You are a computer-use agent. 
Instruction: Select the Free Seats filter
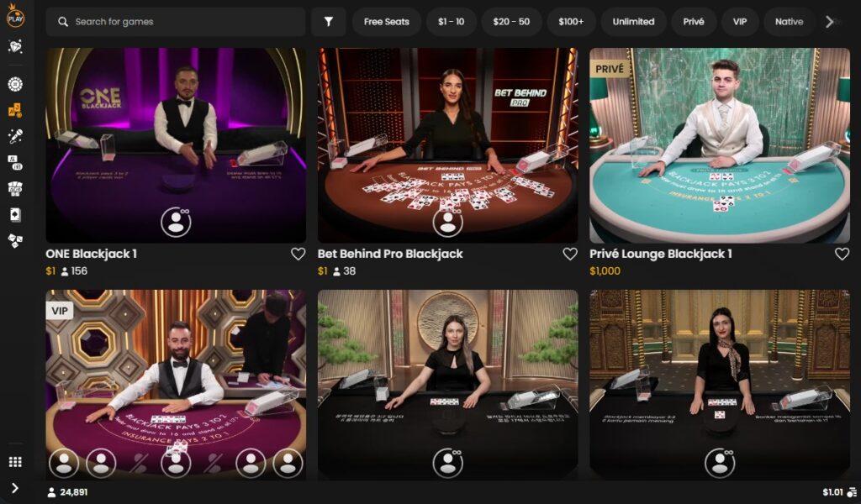point(387,21)
